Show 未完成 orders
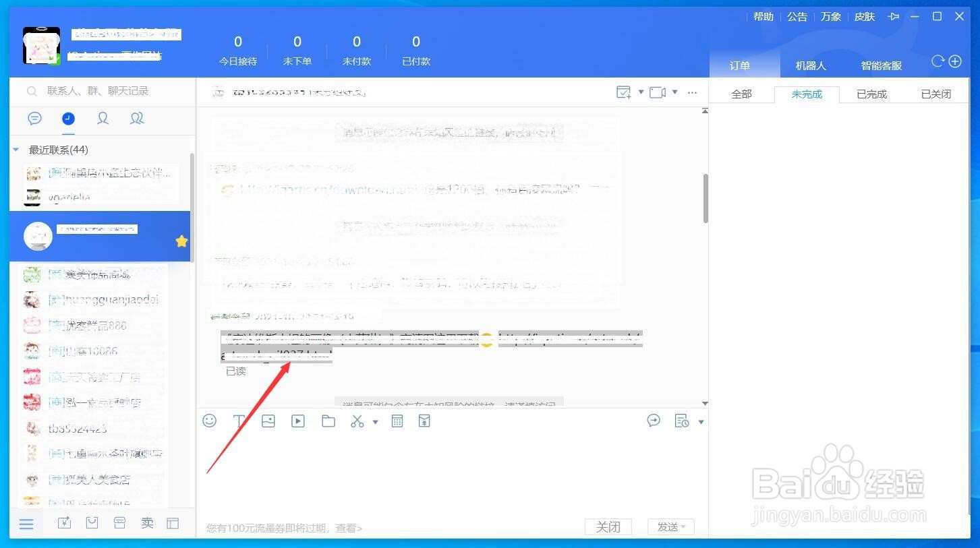The image size is (980, 548). point(807,94)
